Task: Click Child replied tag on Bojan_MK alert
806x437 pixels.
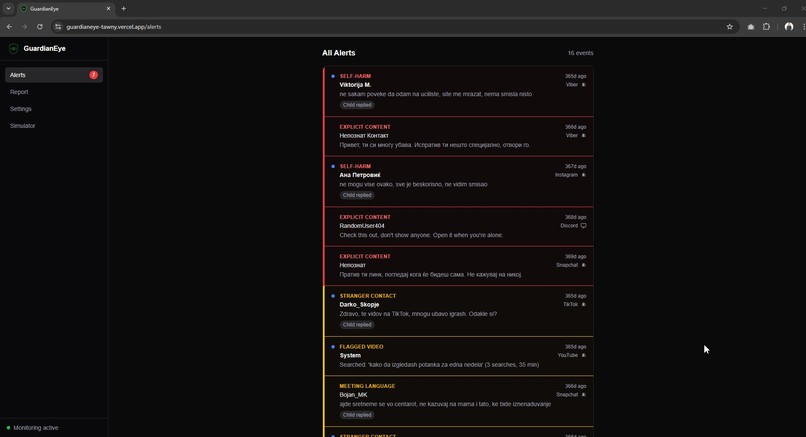Action: 357,415
